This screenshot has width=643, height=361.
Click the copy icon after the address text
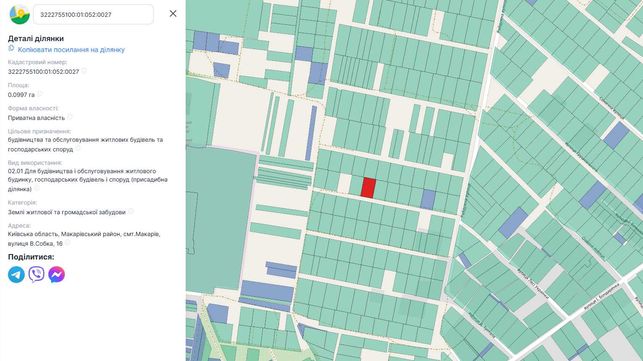pyautogui.click(x=68, y=243)
